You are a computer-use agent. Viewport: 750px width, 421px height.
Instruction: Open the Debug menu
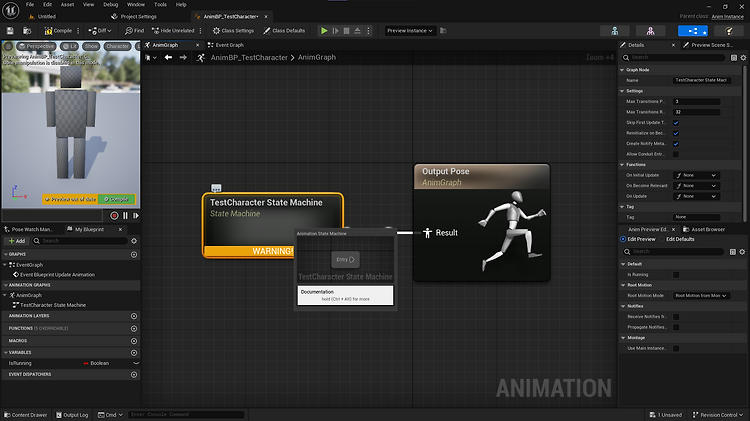(110, 4)
